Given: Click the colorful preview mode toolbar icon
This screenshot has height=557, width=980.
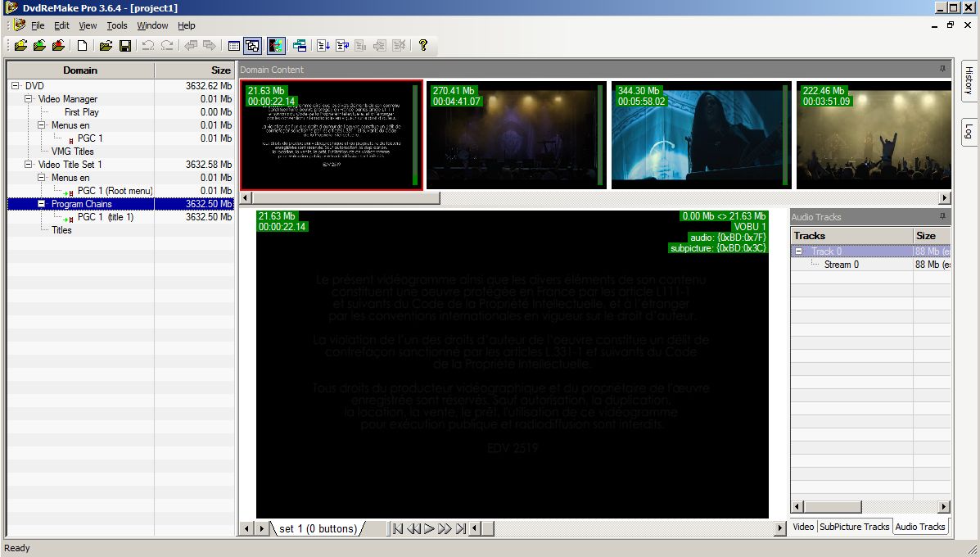Looking at the screenshot, I should point(276,46).
